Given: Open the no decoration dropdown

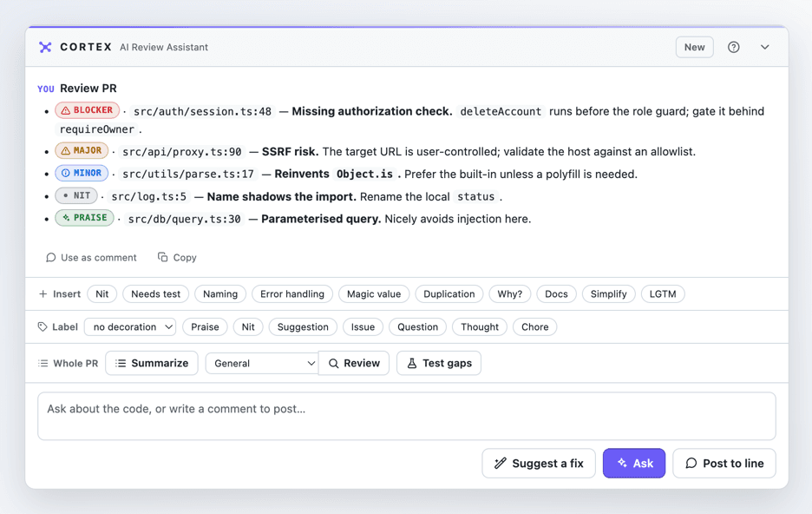Looking at the screenshot, I should coord(130,327).
